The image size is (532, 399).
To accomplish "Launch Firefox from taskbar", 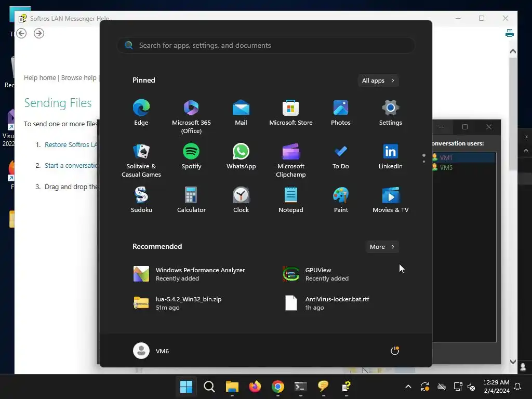I will [255, 387].
